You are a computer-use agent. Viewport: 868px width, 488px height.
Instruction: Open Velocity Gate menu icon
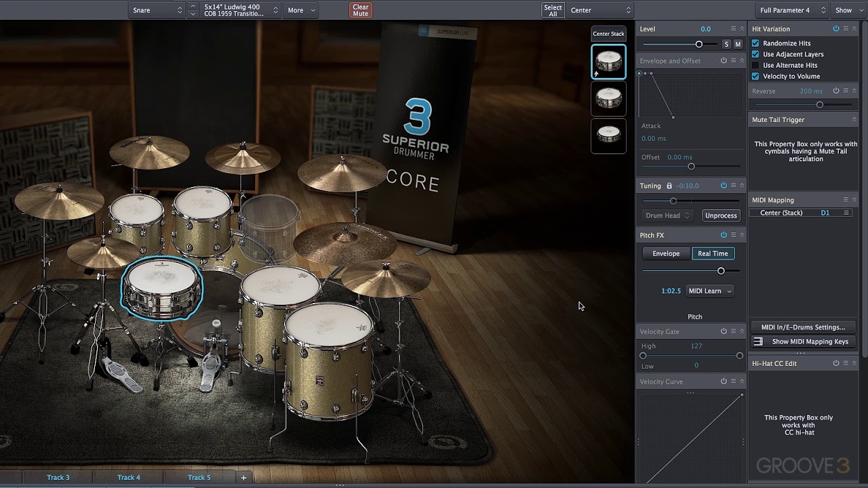point(733,331)
